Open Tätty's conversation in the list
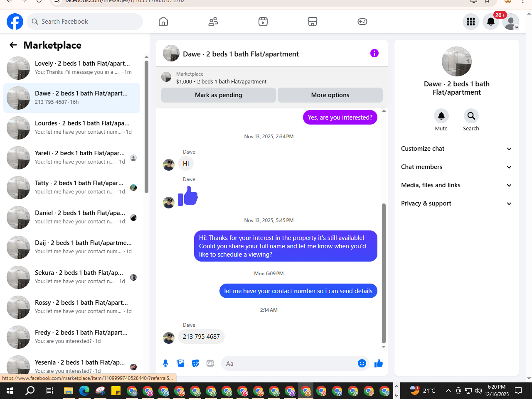Screen dimensions: 532x399 [x=71, y=188]
